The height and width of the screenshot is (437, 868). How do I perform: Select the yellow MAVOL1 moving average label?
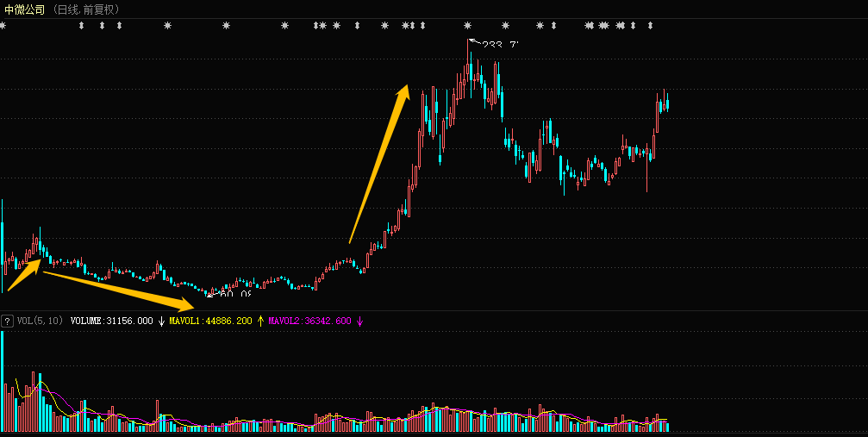click(210, 321)
